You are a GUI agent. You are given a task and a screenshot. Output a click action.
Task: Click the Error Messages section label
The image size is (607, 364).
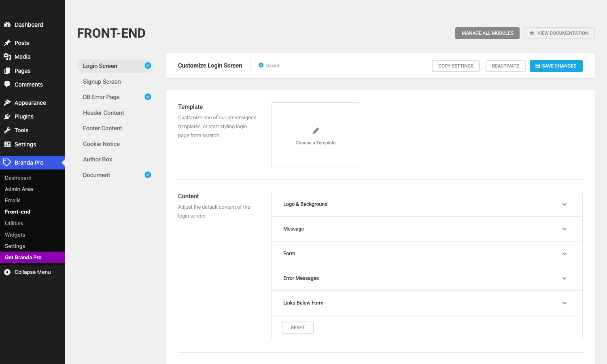(301, 278)
